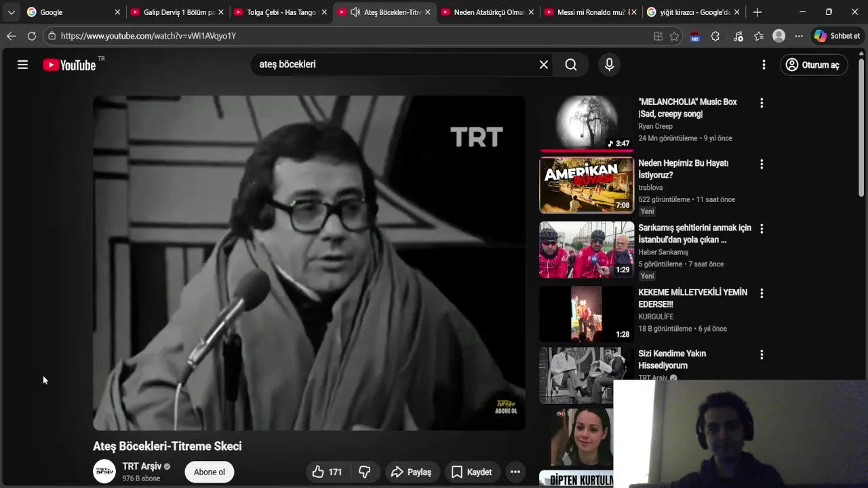
Task: Subscribe with the Abone ol button
Action: point(210,472)
